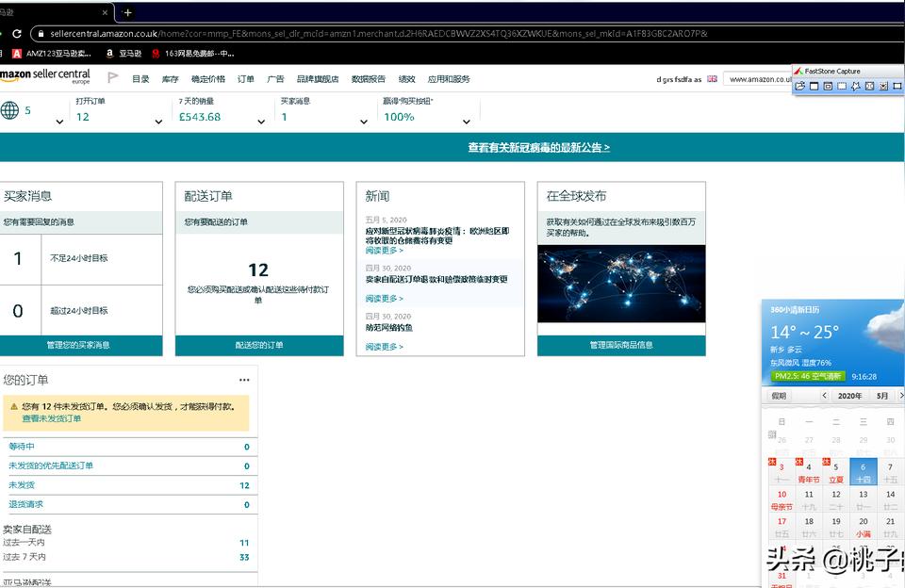Click 阅读更多 under 卖家自配送订单 news
The width and height of the screenshot is (905, 588).
click(x=384, y=299)
